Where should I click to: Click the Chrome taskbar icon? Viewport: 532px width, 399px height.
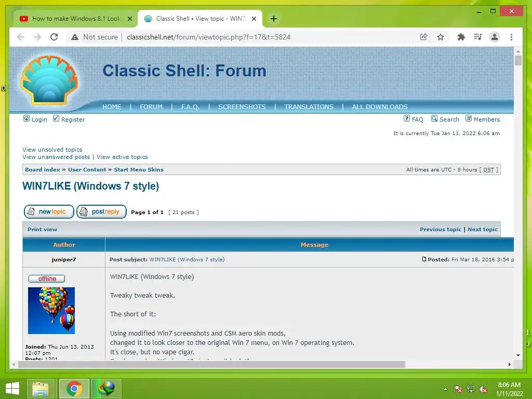tap(74, 389)
